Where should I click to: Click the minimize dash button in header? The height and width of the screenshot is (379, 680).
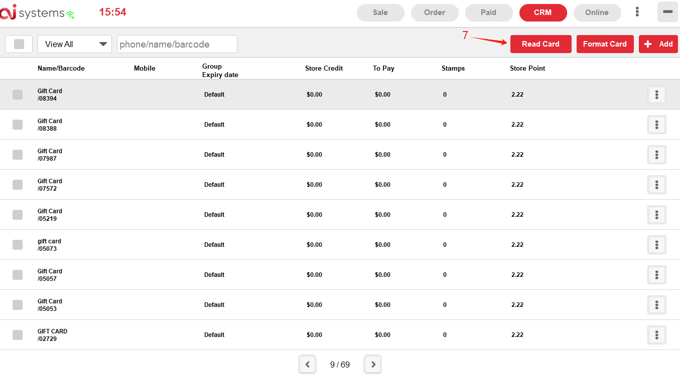coord(668,12)
